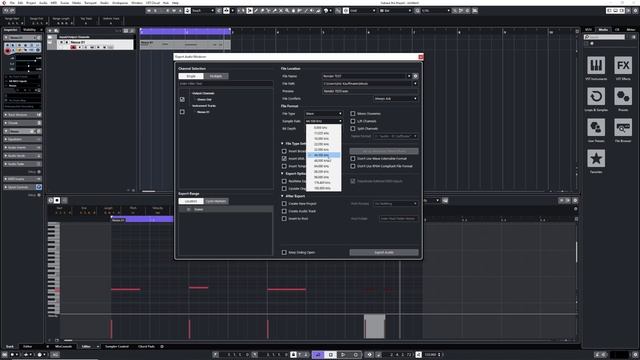This screenshot has width=640, height=360.
Task: Toggle Create Audio Track checkbox
Action: [x=284, y=211]
